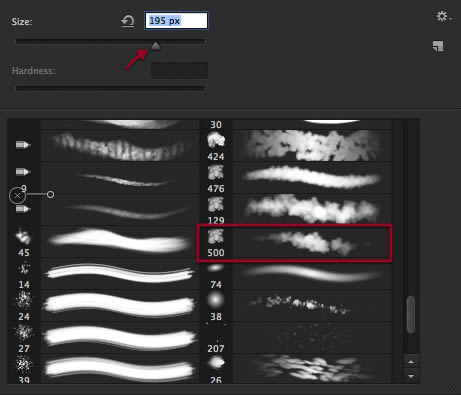
Task: Click the scroll down arrow of the brush list
Action: tap(411, 376)
